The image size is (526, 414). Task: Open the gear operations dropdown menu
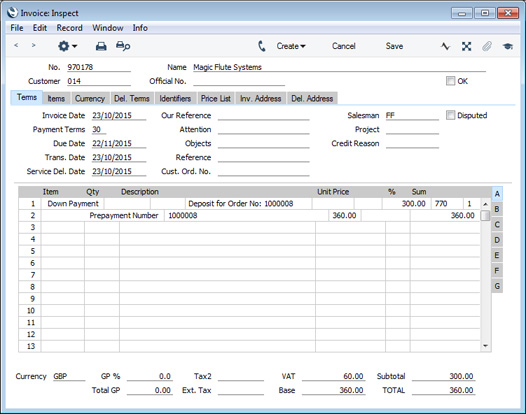(67, 46)
